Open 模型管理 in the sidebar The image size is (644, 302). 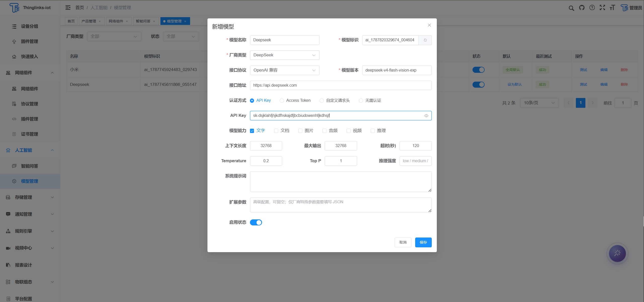point(30,181)
